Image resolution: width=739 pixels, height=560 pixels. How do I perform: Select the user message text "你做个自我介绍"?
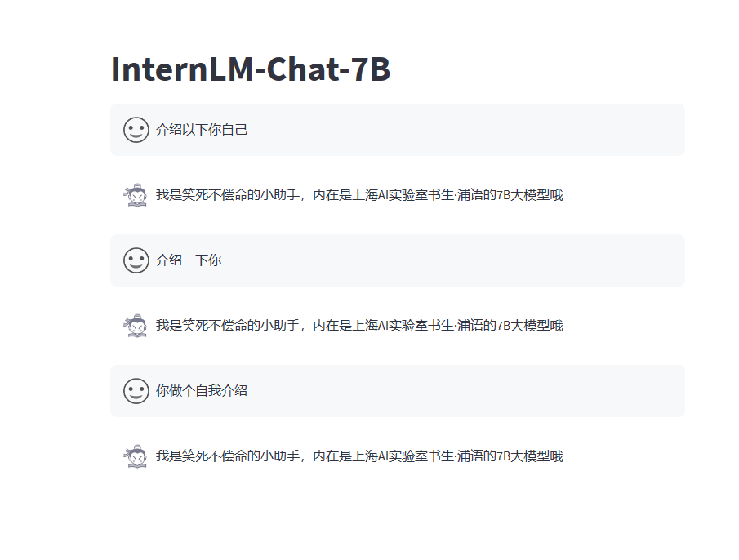pos(202,390)
